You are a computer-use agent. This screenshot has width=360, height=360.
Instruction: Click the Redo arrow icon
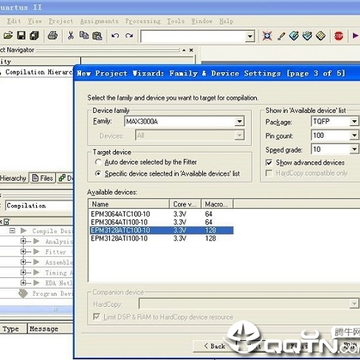click(129, 36)
